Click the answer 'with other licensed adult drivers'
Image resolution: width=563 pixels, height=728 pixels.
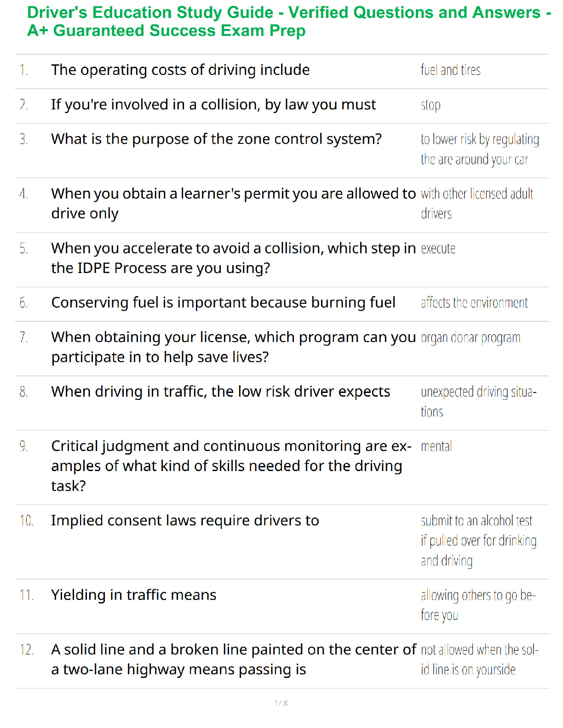(477, 204)
